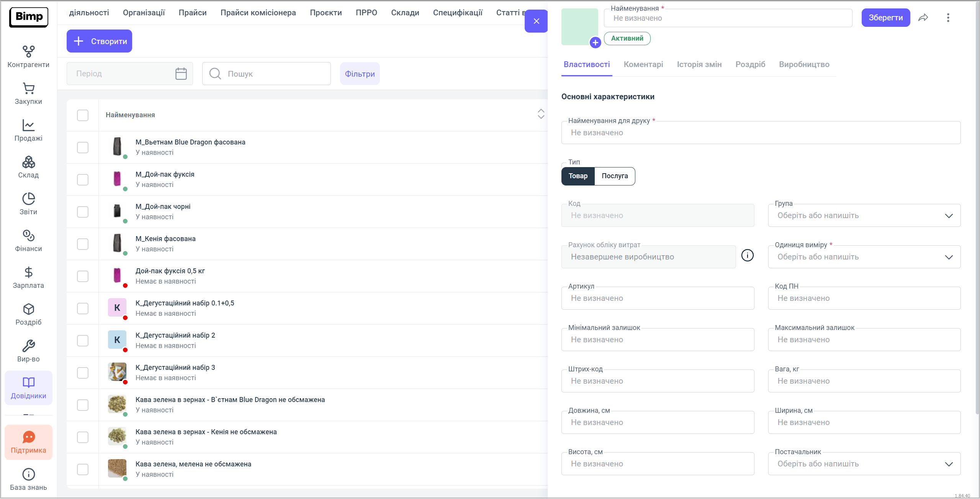Open Фінанси coins icon in sidebar

28,236
